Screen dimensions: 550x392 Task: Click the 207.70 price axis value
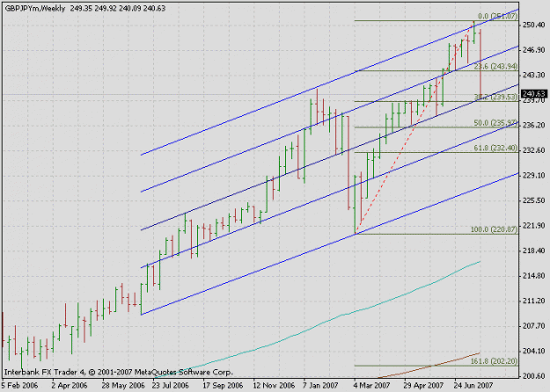pyautogui.click(x=534, y=326)
